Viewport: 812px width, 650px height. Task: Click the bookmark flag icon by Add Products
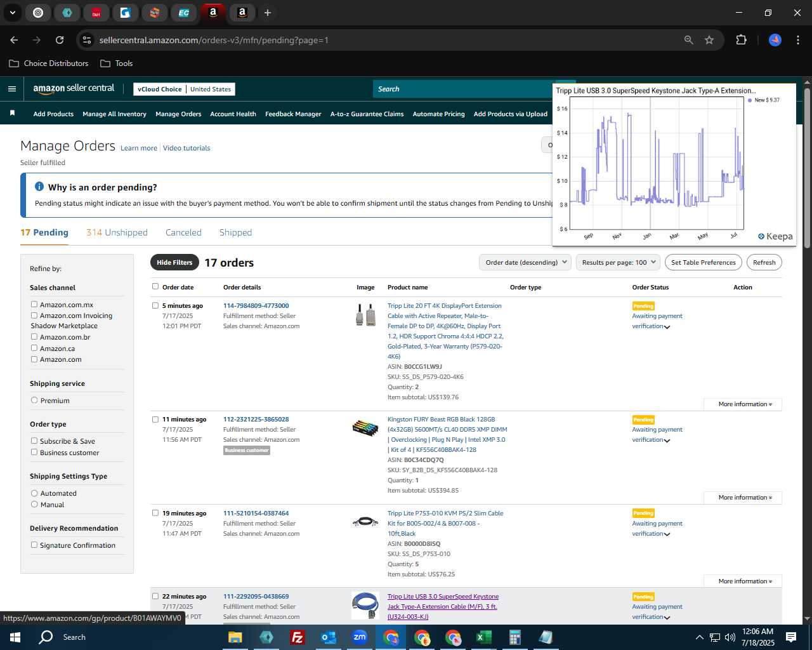[x=12, y=113]
